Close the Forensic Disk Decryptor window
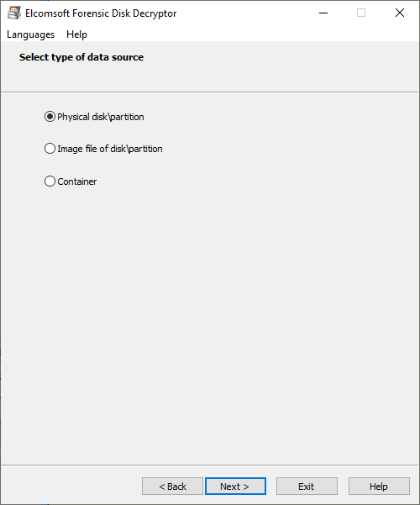This screenshot has height=505, width=420. coord(400,13)
